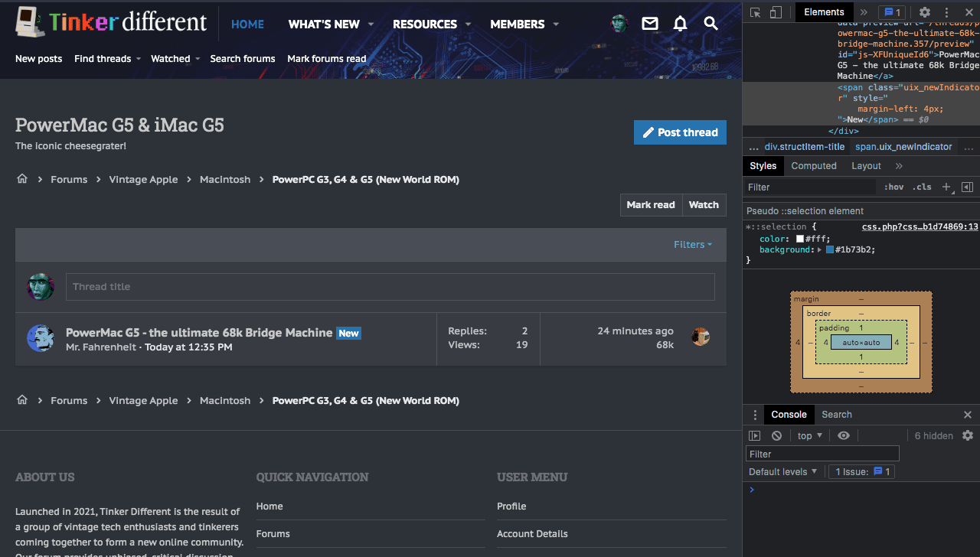Image resolution: width=980 pixels, height=557 pixels.
Task: Toggle the .cls element classes button
Action: click(x=923, y=187)
